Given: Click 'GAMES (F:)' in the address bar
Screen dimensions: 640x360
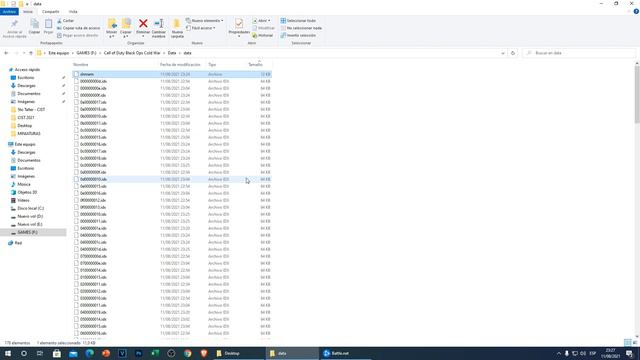Looking at the screenshot, I should tap(86, 53).
